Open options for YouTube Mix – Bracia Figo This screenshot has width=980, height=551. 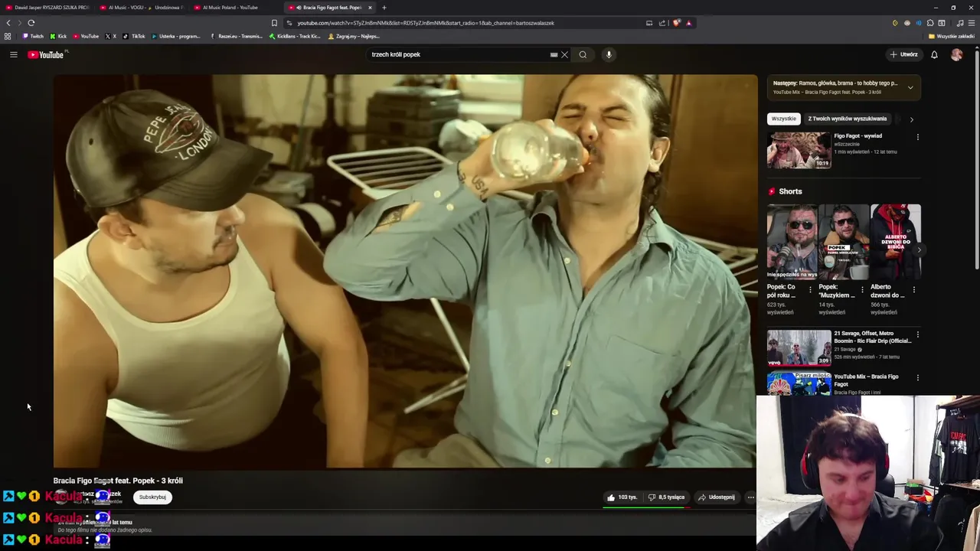(917, 377)
